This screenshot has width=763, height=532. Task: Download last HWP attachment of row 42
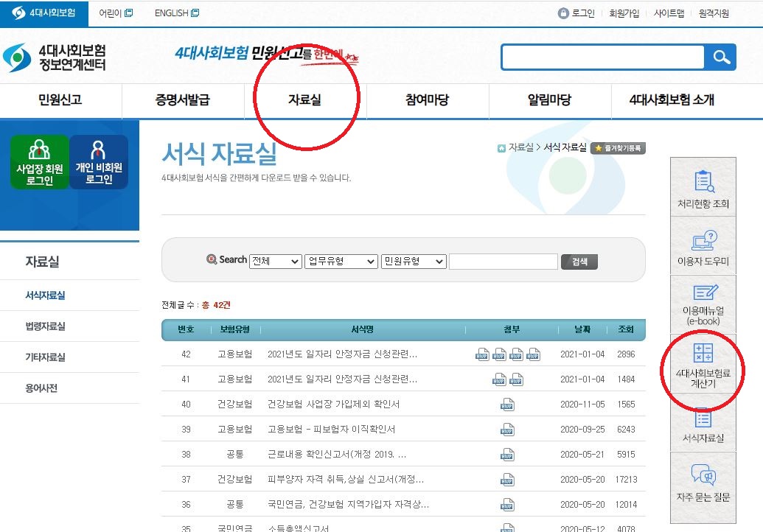(533, 354)
